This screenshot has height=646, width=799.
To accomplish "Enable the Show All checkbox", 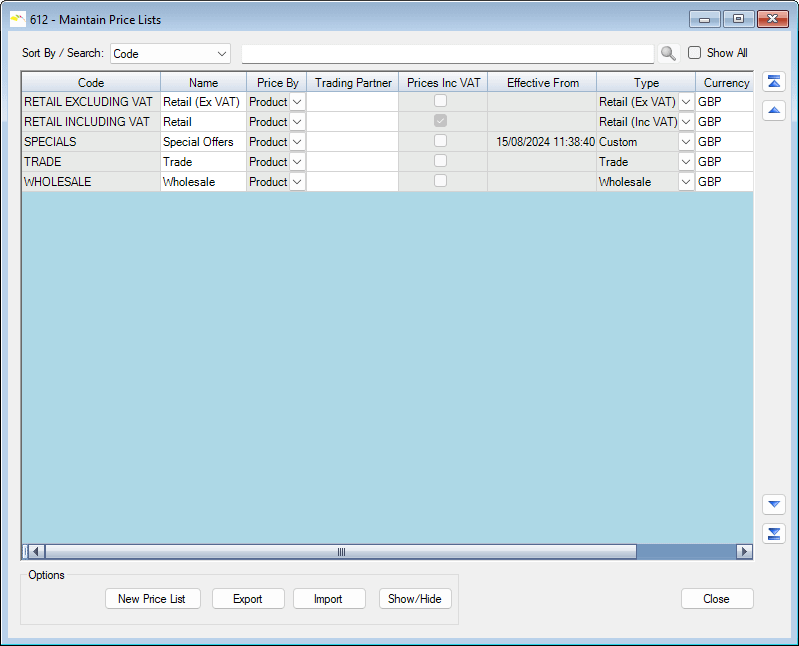I will pyautogui.click(x=695, y=53).
